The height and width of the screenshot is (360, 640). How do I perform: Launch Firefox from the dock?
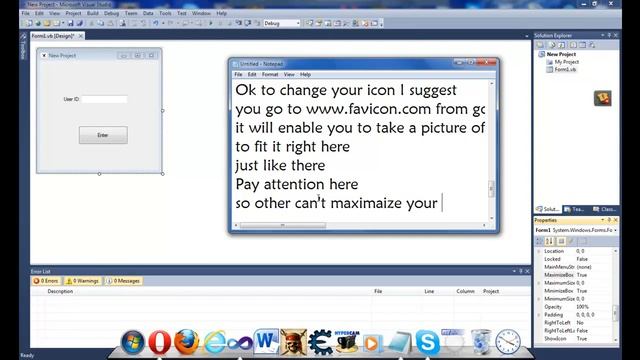pyautogui.click(x=186, y=342)
